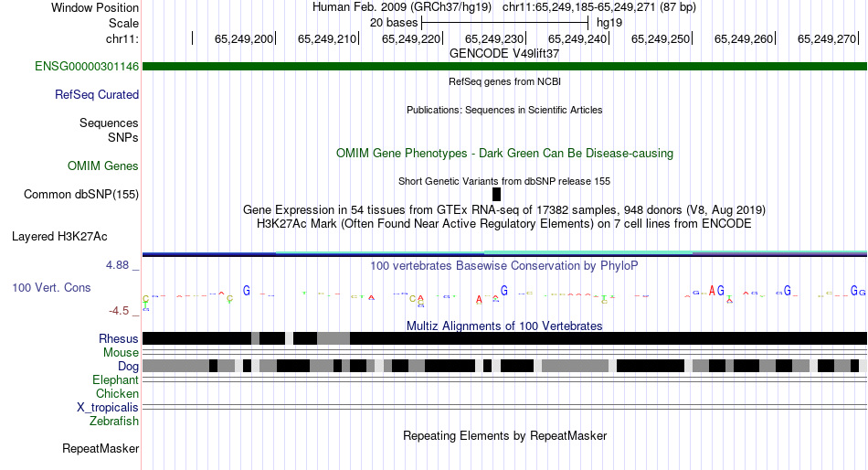Click the OMIM Gene Phenotypes title text

coord(504,153)
